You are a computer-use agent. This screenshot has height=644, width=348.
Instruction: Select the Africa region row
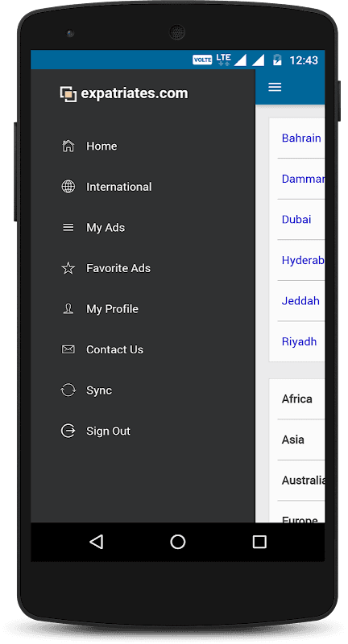(x=296, y=398)
